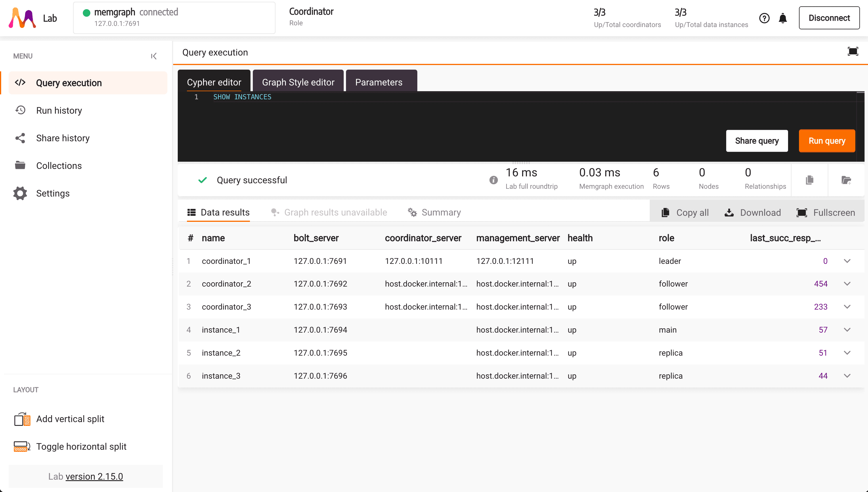Viewport: 868px width, 492px height.
Task: Expand instance_1 row details
Action: point(847,330)
